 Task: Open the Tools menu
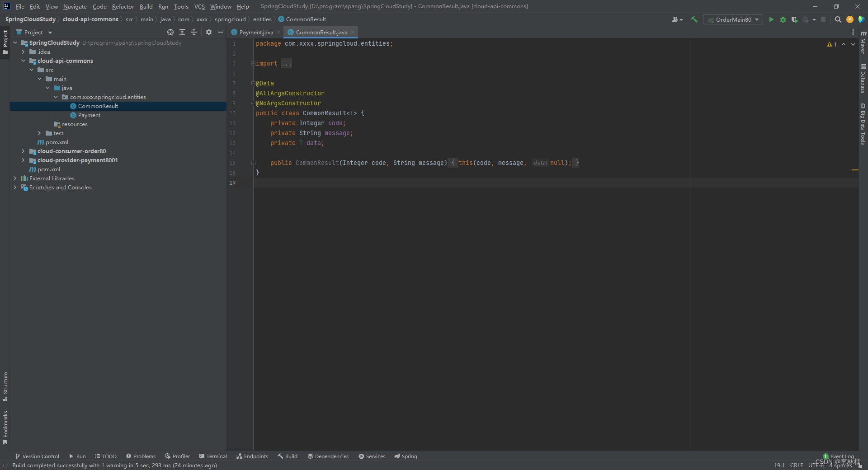tap(181, 6)
